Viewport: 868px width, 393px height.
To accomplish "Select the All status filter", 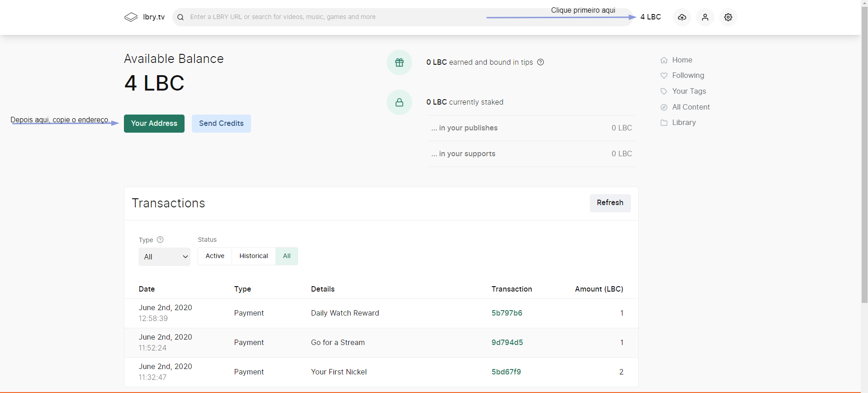I will click(x=287, y=256).
